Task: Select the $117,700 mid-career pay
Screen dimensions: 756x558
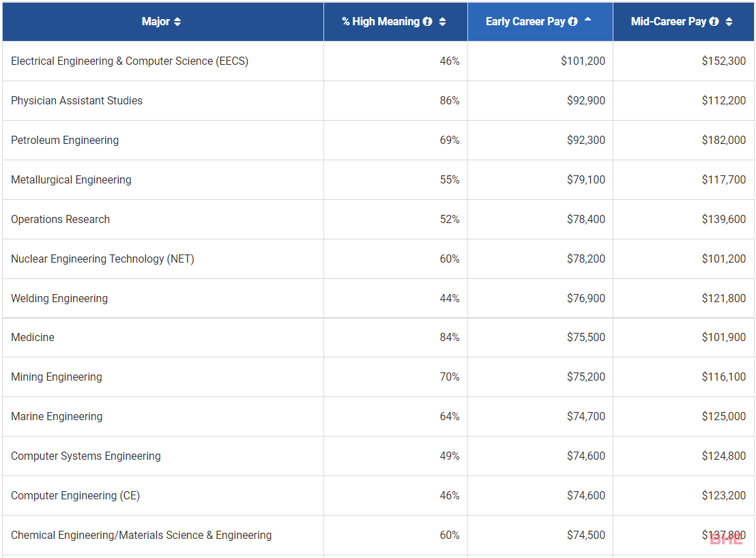Action: (724, 179)
